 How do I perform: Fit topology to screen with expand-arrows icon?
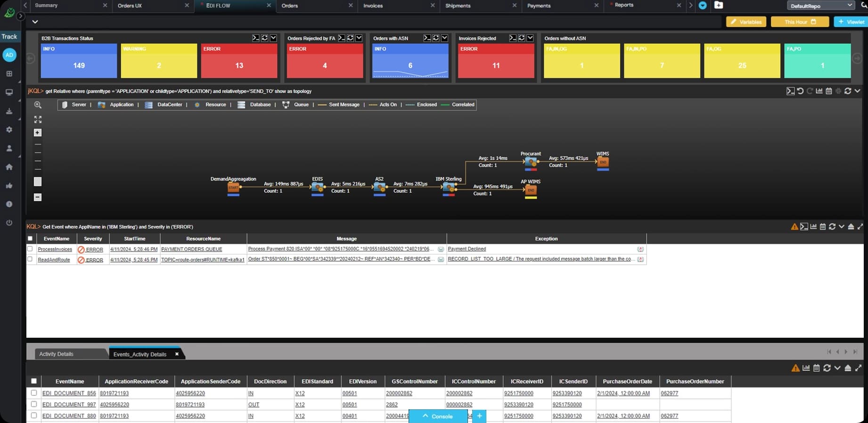click(x=38, y=120)
